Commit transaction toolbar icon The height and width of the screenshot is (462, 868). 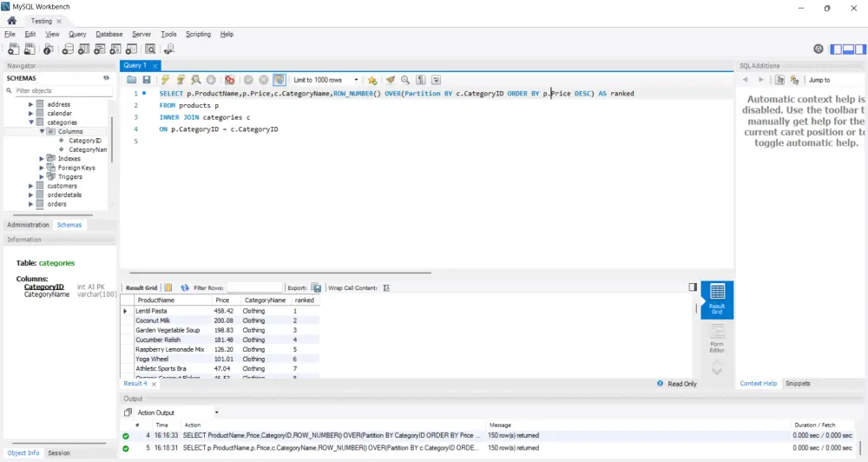pos(248,80)
